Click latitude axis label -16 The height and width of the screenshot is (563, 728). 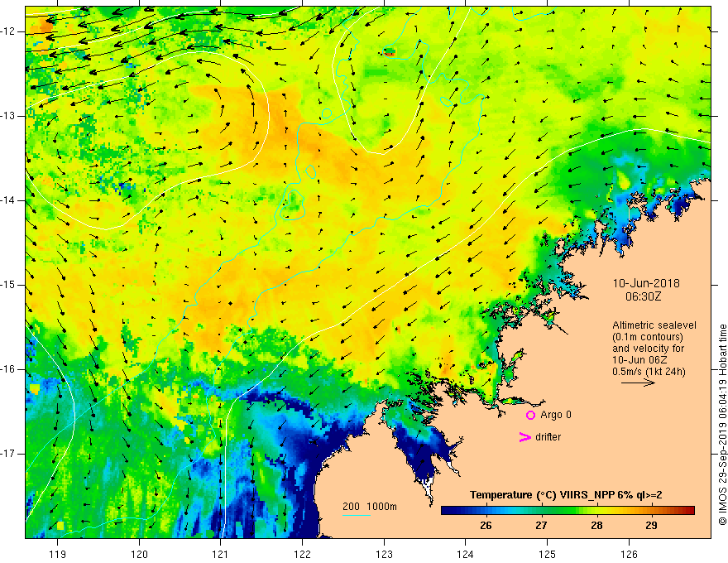(x=9, y=369)
